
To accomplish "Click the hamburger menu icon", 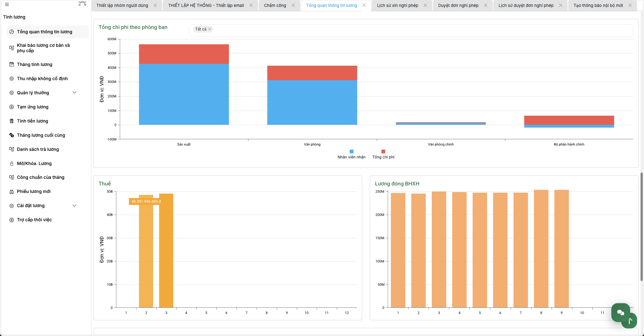I will [x=7, y=5].
